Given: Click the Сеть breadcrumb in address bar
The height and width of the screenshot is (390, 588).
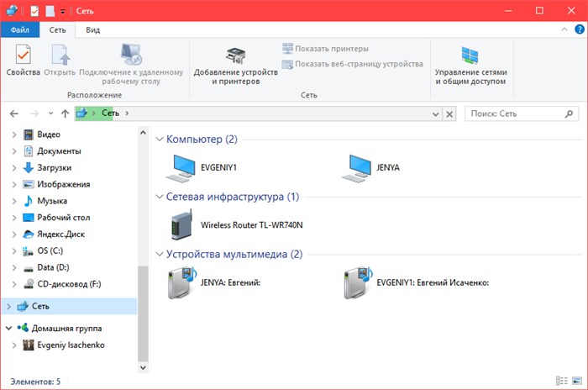Looking at the screenshot, I should (x=110, y=113).
